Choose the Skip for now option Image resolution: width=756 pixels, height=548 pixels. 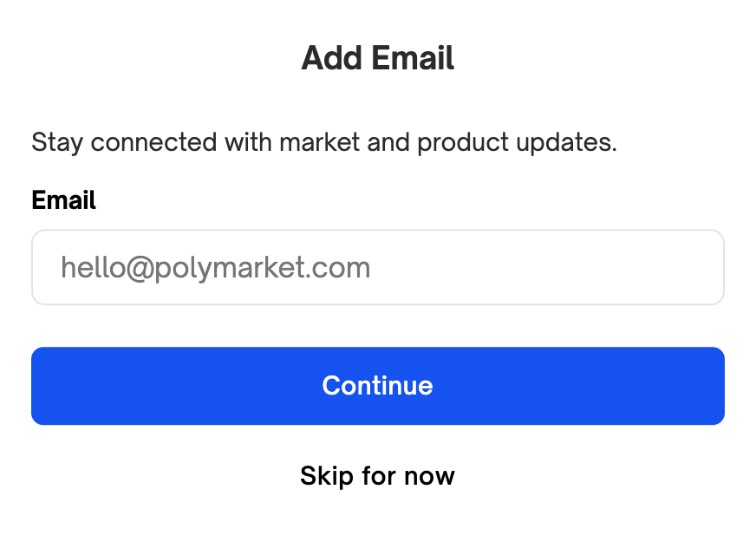point(377,476)
